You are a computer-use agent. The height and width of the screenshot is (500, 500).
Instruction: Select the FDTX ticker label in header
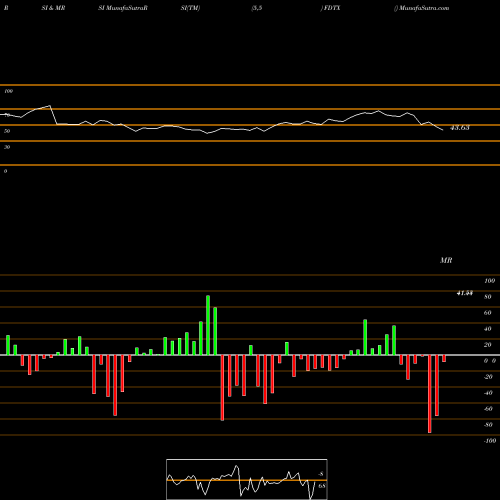pos(332,8)
